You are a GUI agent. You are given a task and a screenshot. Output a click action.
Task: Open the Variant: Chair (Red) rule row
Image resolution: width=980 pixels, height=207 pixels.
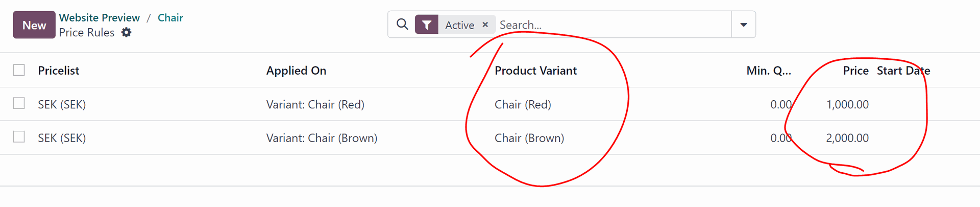[490, 104]
